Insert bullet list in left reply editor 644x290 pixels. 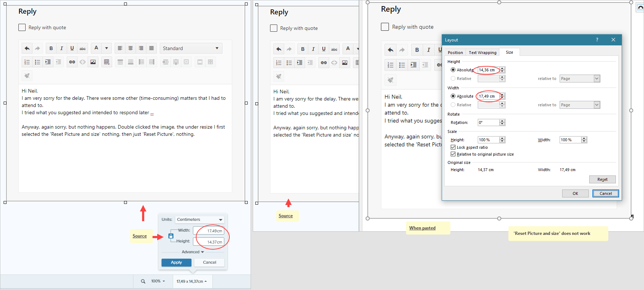pyautogui.click(x=38, y=62)
